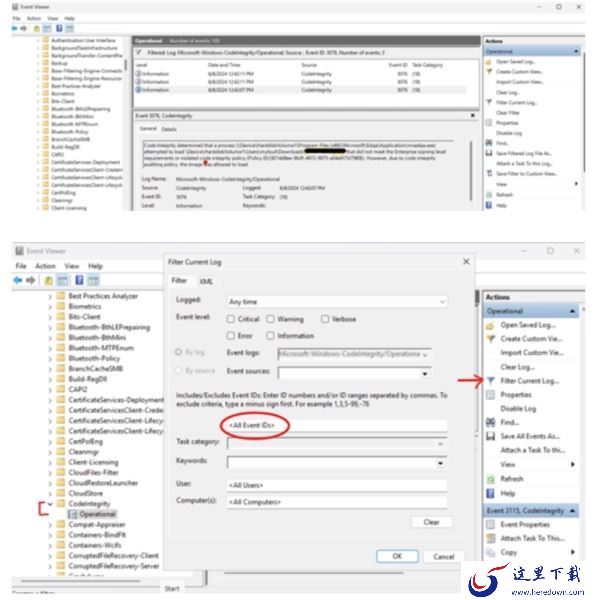Click the binoculars Find icon above Save All Events As
Viewport: 594px width, 600px height.
click(x=490, y=422)
